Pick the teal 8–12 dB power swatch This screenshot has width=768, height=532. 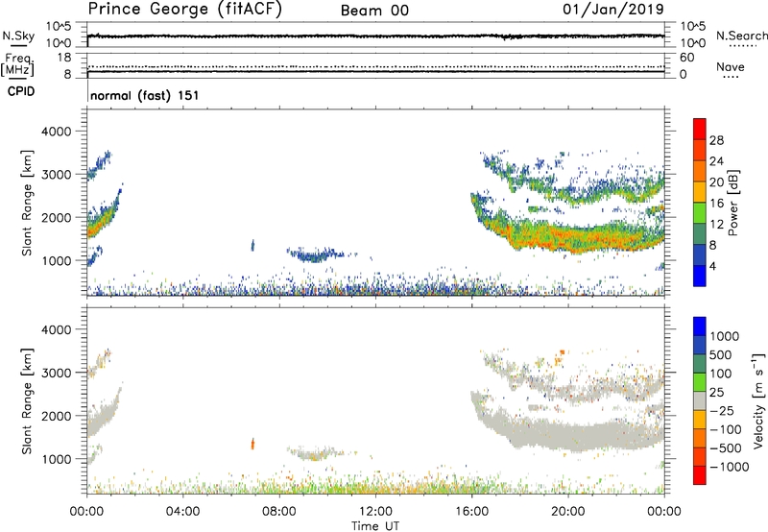[x=700, y=234]
